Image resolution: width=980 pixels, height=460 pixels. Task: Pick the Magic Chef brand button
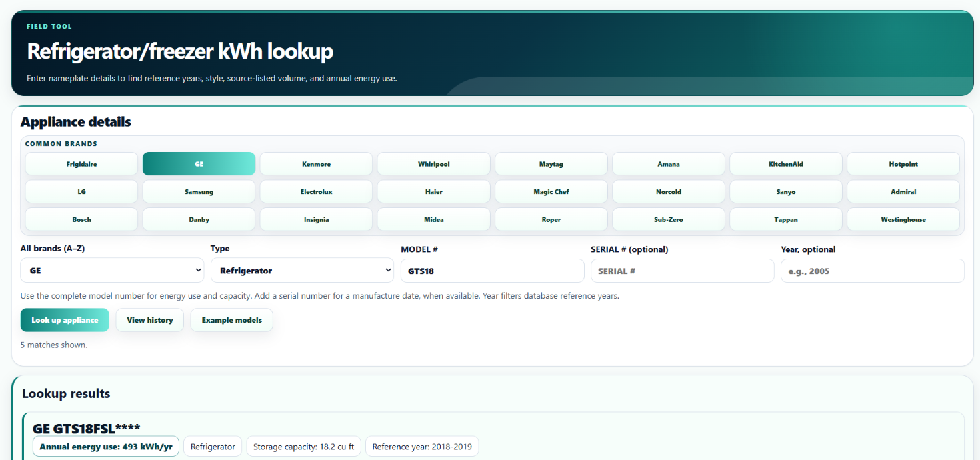(551, 192)
